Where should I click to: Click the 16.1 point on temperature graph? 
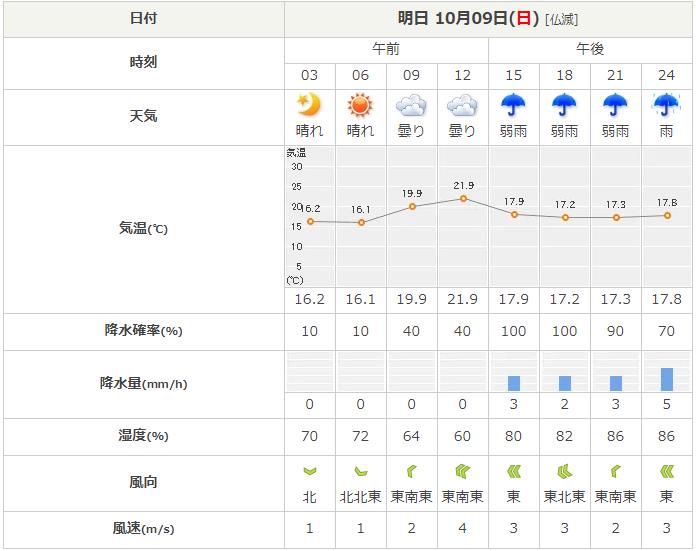361,222
